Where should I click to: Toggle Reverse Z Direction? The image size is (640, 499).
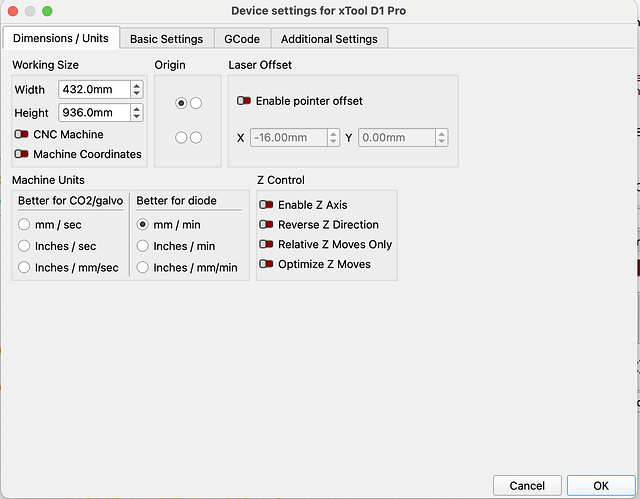[266, 224]
